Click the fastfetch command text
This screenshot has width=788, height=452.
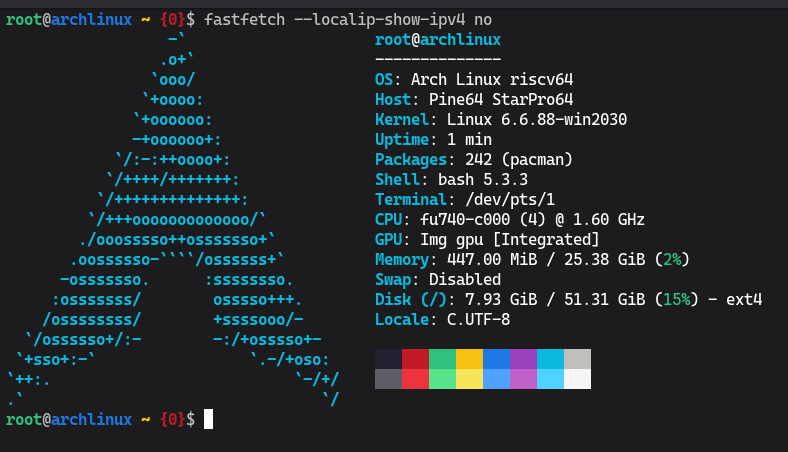tap(348, 20)
